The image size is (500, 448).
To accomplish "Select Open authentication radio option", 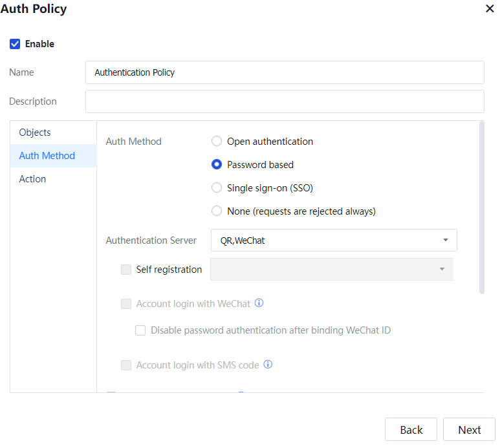I will [x=217, y=142].
